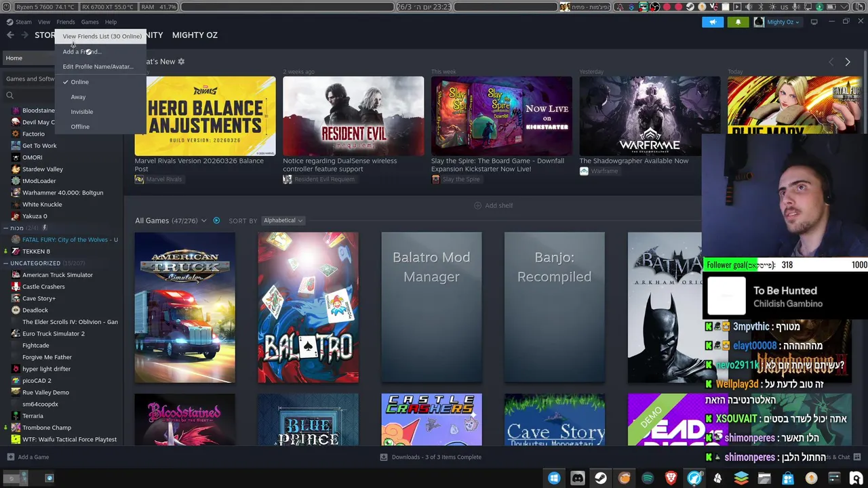Click the Steam taskbar icon
This screenshot has height=488, width=868.
(601, 478)
